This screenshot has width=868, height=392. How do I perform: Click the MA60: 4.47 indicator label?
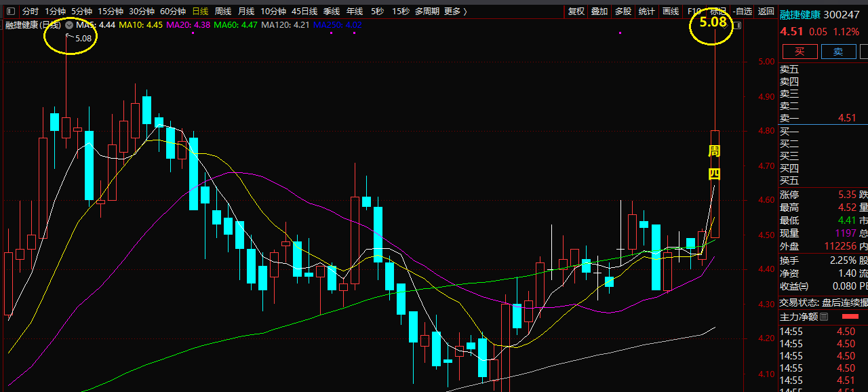pos(235,25)
